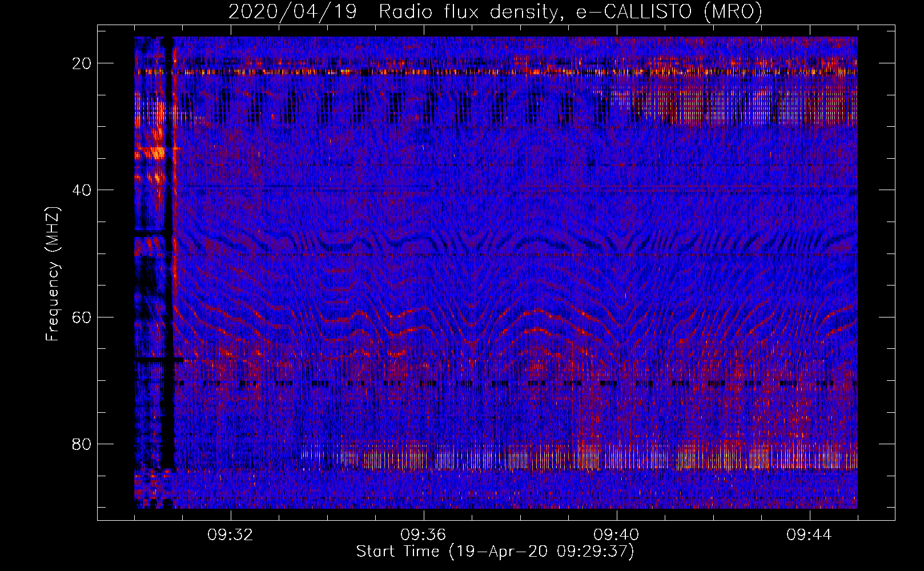This screenshot has width=924, height=571.
Task: Click the 09:36 time tick label
Action: 423,535
